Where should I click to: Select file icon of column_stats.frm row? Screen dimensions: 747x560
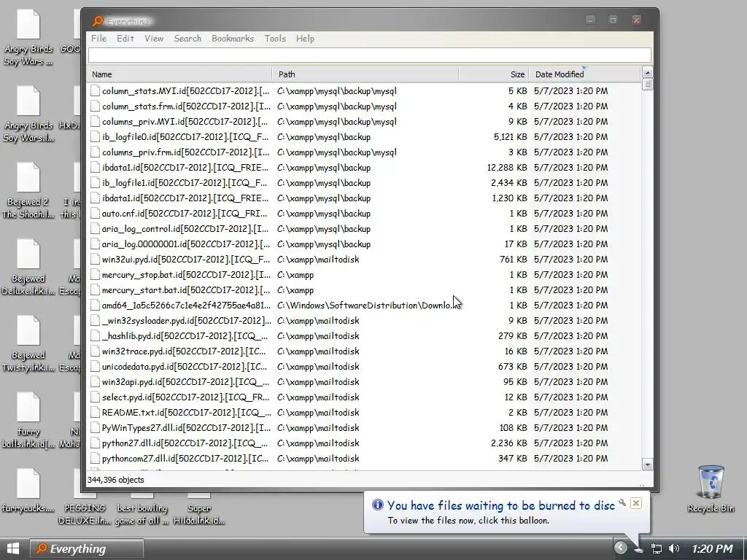[x=95, y=106]
